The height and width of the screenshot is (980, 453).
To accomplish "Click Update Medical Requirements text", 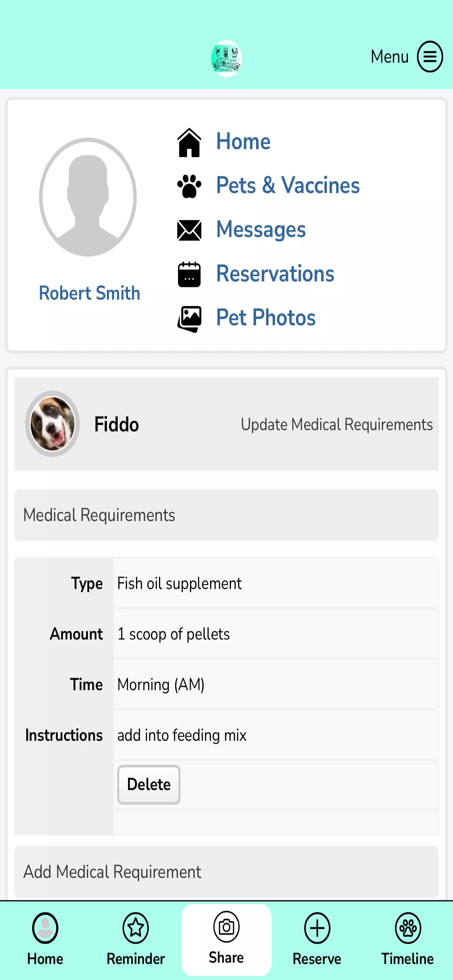I will (x=337, y=424).
